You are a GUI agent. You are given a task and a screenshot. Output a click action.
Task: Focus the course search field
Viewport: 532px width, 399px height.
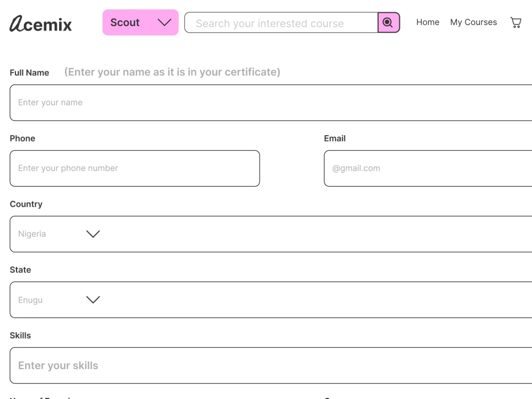tap(281, 23)
